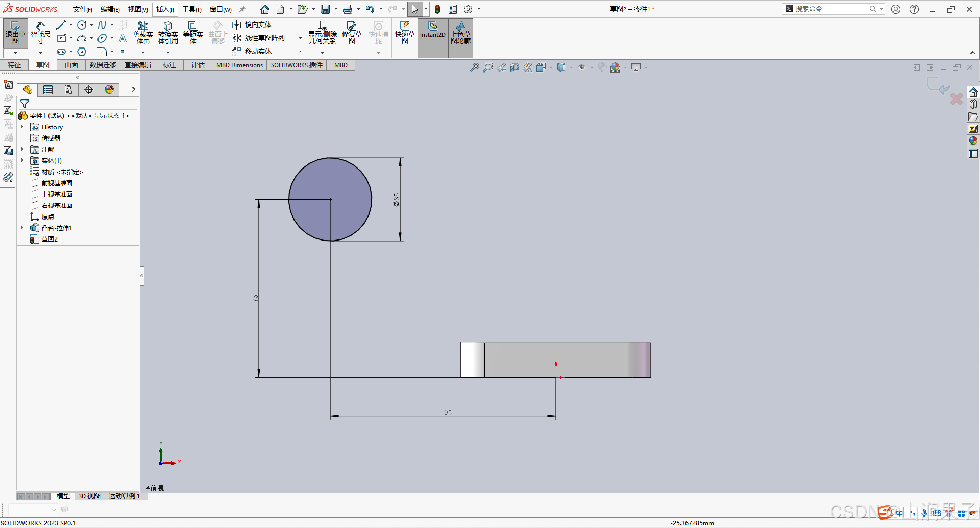Switch to the 评估 CommandManager tab
The image size is (980, 528).
[x=198, y=65]
